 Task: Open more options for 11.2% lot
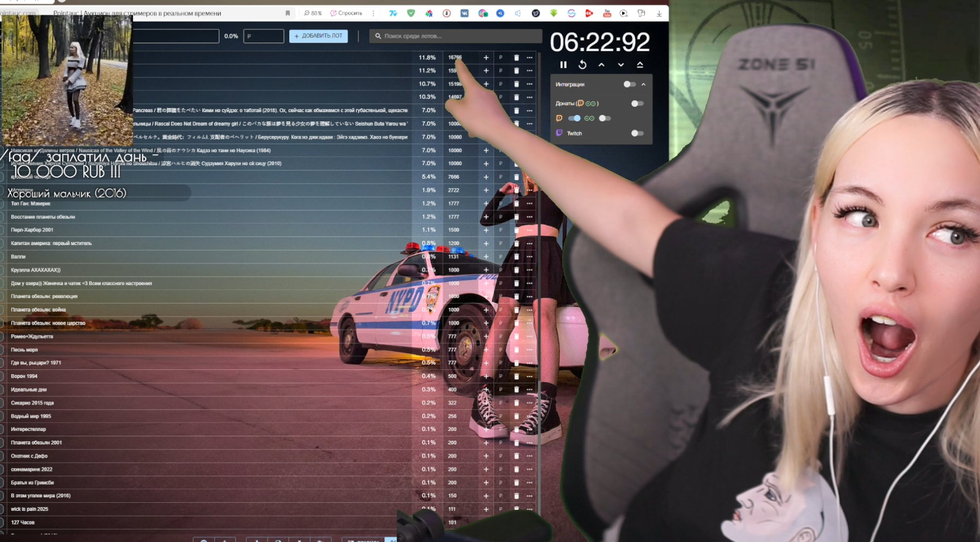(529, 71)
